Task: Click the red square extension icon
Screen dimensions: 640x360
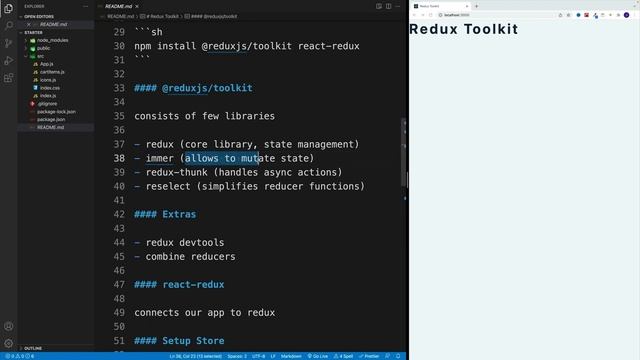Action: click(587, 15)
